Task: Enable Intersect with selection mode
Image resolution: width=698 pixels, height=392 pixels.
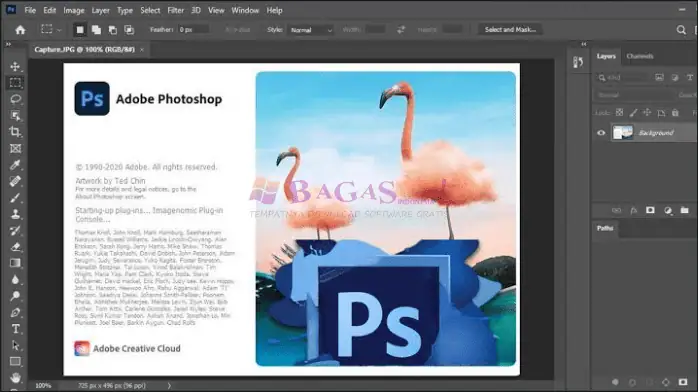Action: click(129, 30)
